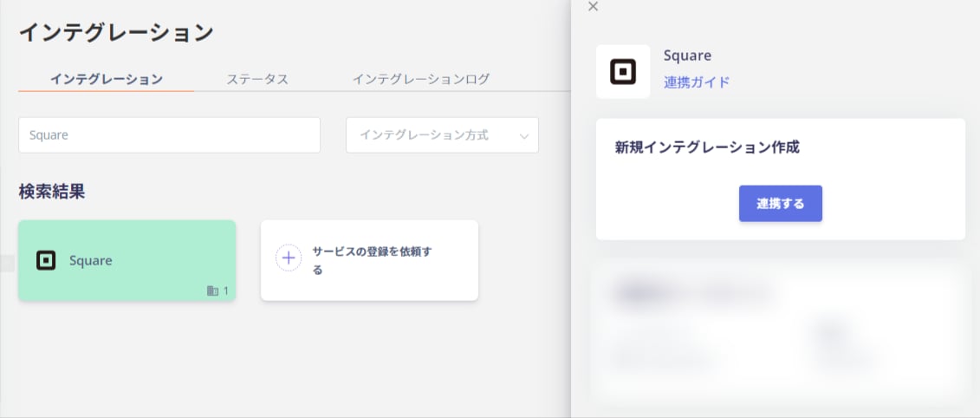
Task: Click the Square icon in search result card
Action: point(46,260)
